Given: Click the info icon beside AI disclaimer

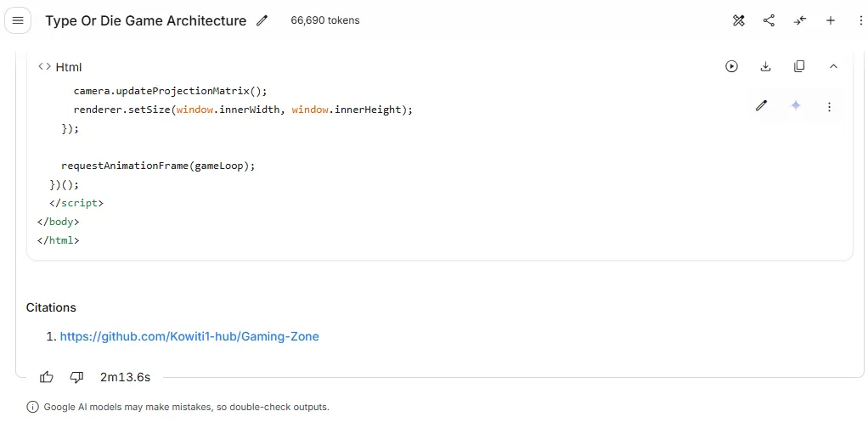Looking at the screenshot, I should [x=32, y=407].
